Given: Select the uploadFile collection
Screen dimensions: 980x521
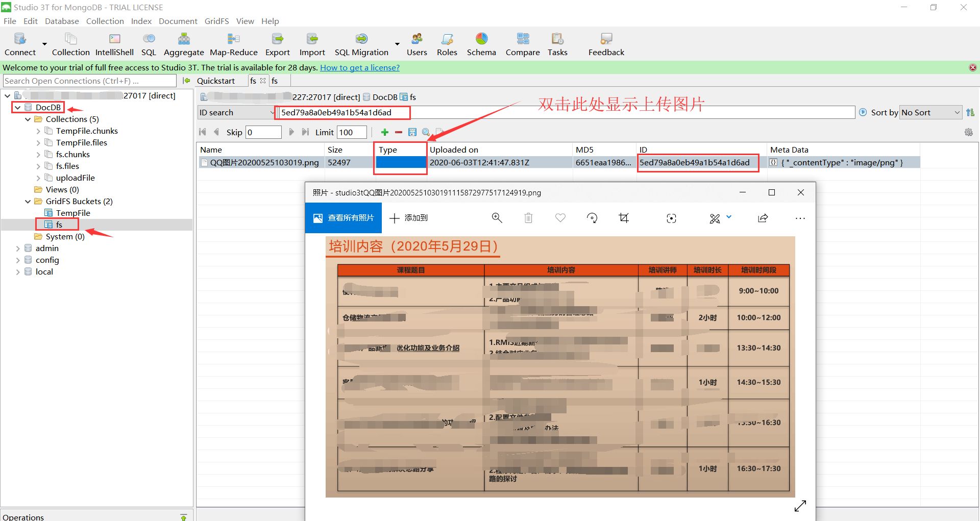Looking at the screenshot, I should click(75, 178).
